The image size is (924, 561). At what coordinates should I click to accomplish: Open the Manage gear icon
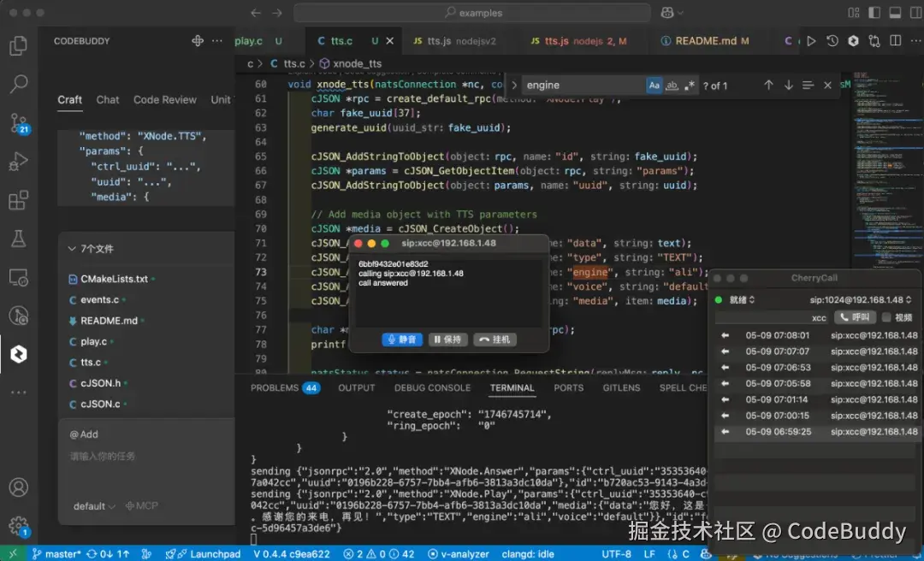tap(18, 526)
